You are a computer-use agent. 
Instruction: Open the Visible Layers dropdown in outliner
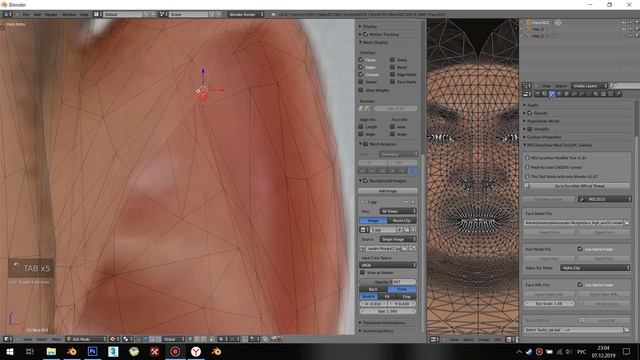(x=589, y=86)
